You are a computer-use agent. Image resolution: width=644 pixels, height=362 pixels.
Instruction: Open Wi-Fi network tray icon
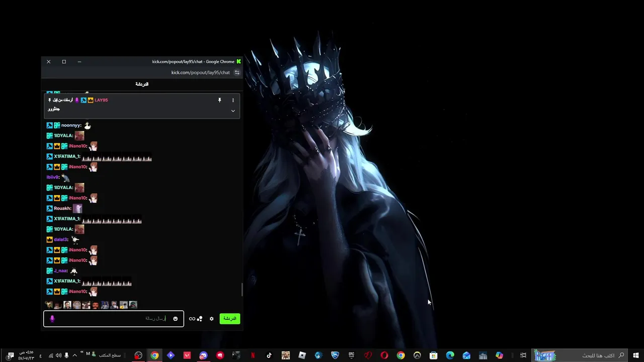[51, 355]
